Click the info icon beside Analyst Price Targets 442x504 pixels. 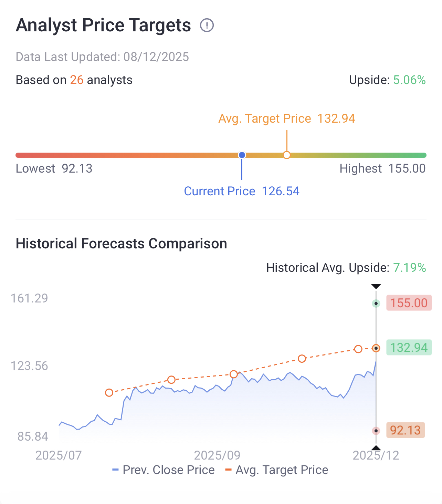(x=207, y=25)
